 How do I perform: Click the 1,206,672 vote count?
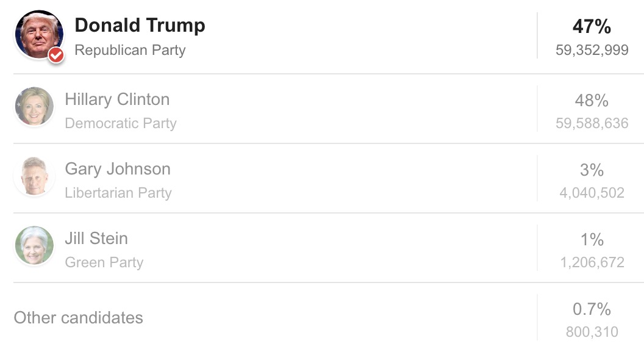tap(592, 262)
